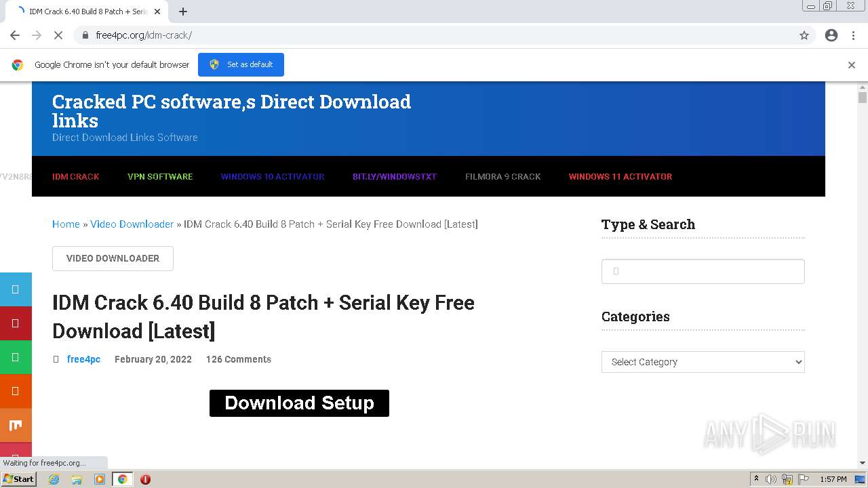Screen dimensions: 868x488
Task: Click the post date February 20, 2022
Action: tap(153, 359)
